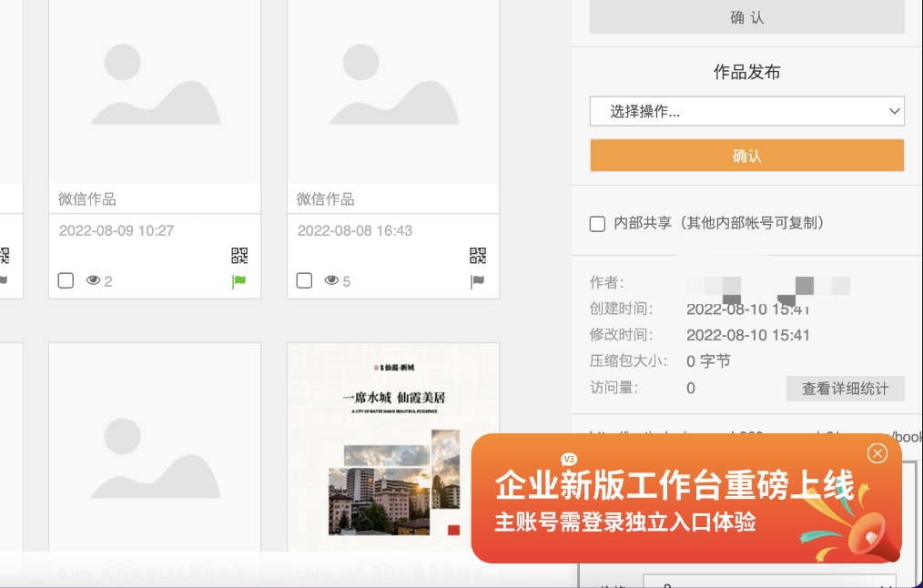Click the gray 确 认 button at top

pyautogui.click(x=746, y=17)
